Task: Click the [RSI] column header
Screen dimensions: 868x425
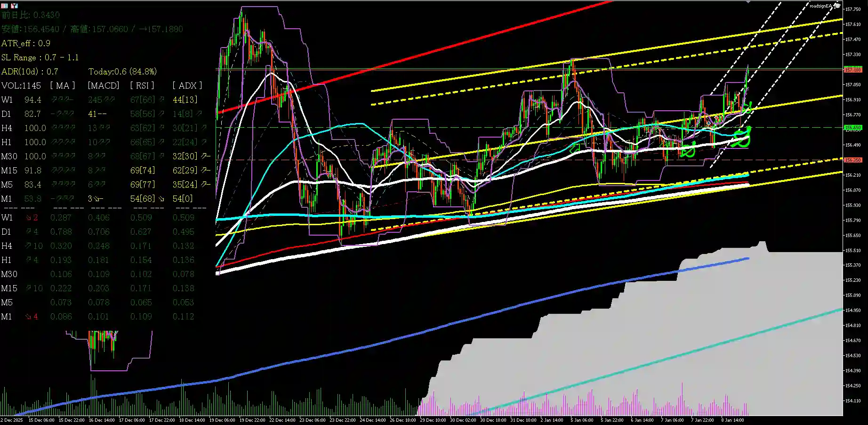Action: tap(143, 85)
